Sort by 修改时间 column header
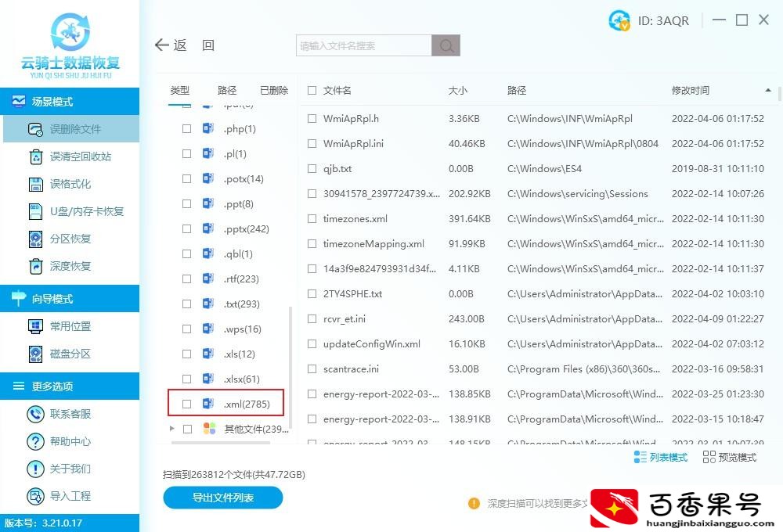Viewport: 783px width, 532px height. (x=691, y=90)
